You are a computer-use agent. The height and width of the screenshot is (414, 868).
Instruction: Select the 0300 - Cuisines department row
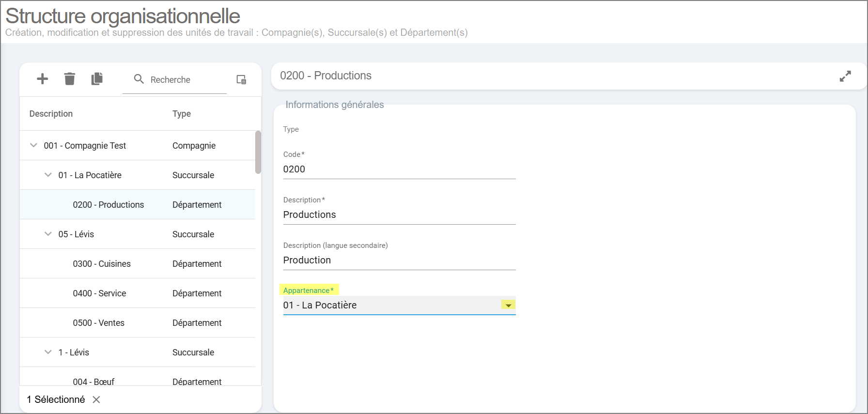pos(102,264)
